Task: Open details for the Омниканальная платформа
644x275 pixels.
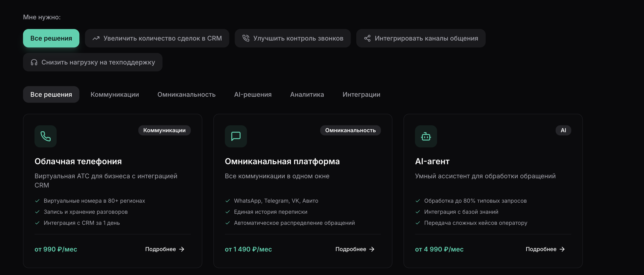Action: pyautogui.click(x=351, y=249)
